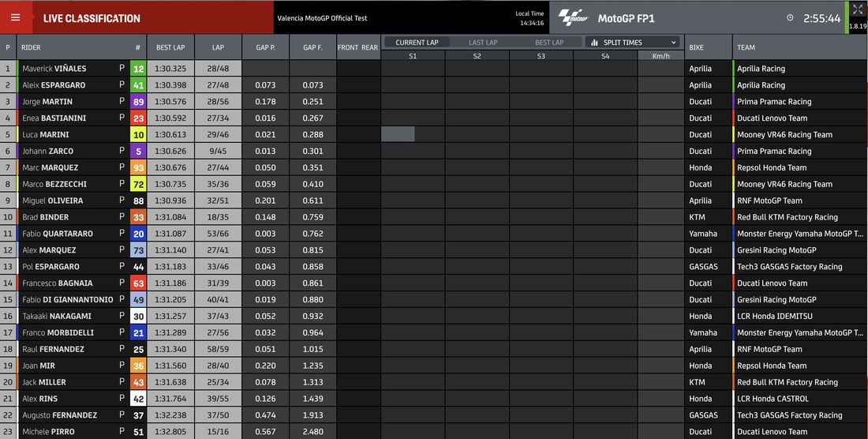Select rider Raul FERNANDEZ

click(x=53, y=349)
